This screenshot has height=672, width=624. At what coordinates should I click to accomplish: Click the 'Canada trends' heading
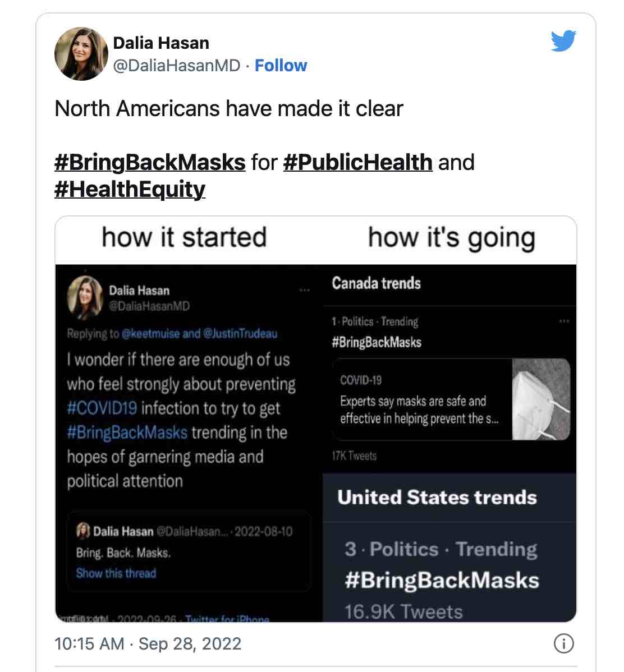click(376, 283)
